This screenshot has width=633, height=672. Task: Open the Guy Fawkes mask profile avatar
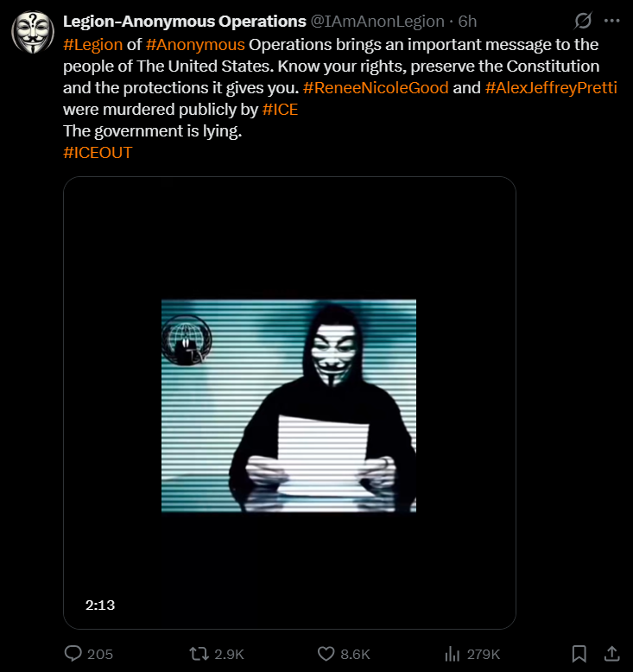pos(33,33)
